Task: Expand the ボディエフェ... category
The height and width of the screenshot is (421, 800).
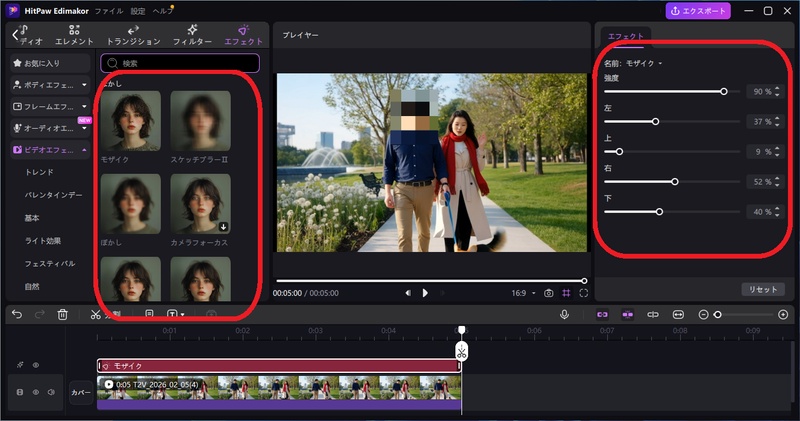Action: [x=50, y=85]
